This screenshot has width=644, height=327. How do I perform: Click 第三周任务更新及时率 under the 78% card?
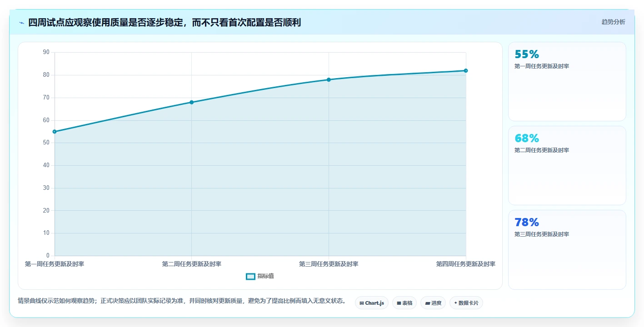[x=542, y=234]
